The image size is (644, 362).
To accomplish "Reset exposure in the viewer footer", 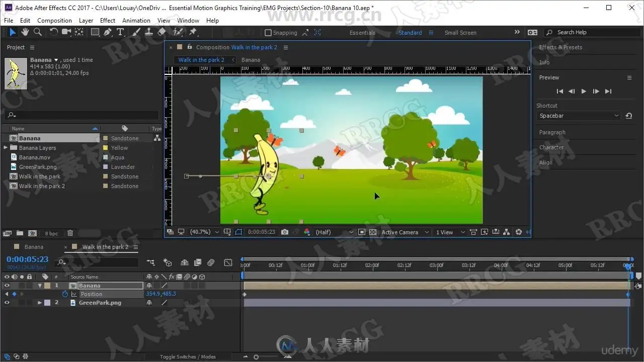I will point(519,232).
